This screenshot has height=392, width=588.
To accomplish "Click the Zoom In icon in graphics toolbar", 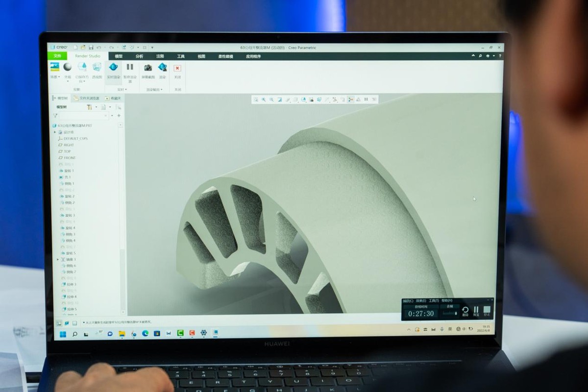I will (x=264, y=99).
